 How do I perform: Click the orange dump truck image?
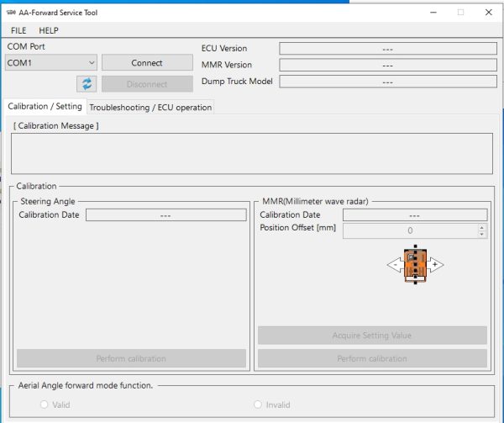coord(415,265)
